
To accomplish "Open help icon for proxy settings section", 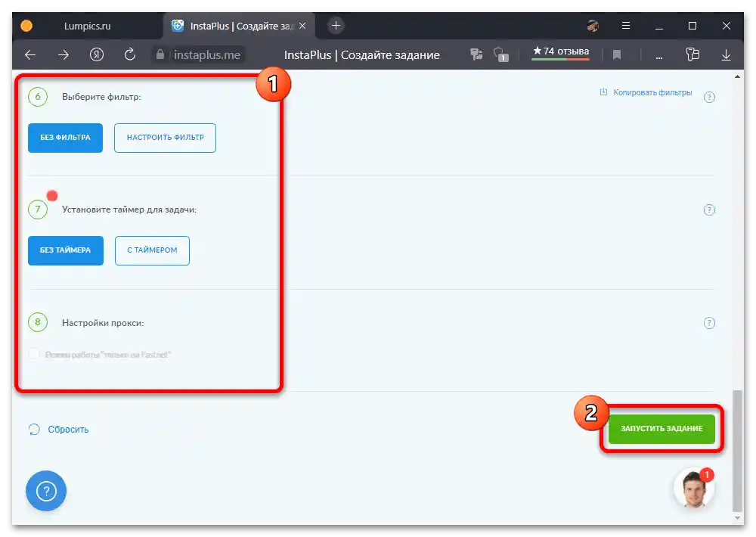I will [x=709, y=323].
